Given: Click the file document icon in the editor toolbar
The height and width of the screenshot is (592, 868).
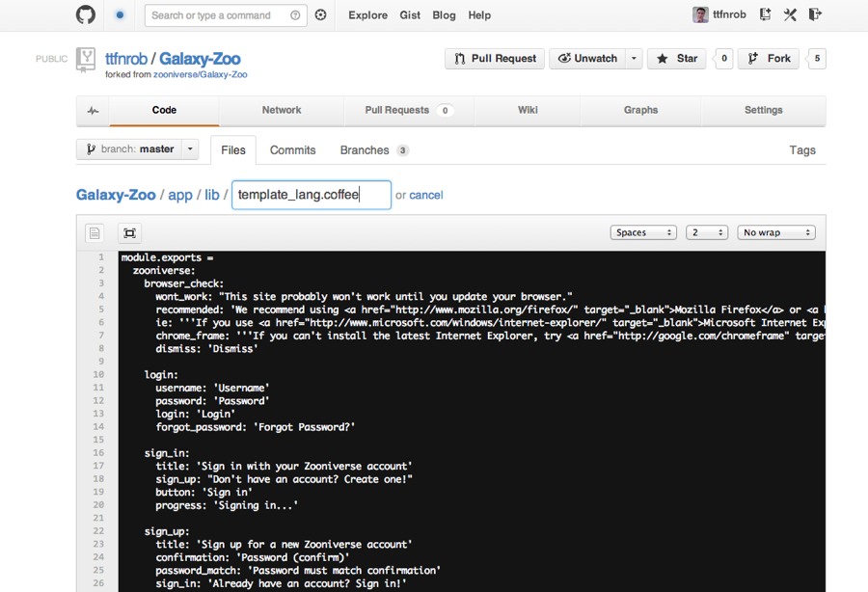Looking at the screenshot, I should coord(95,232).
